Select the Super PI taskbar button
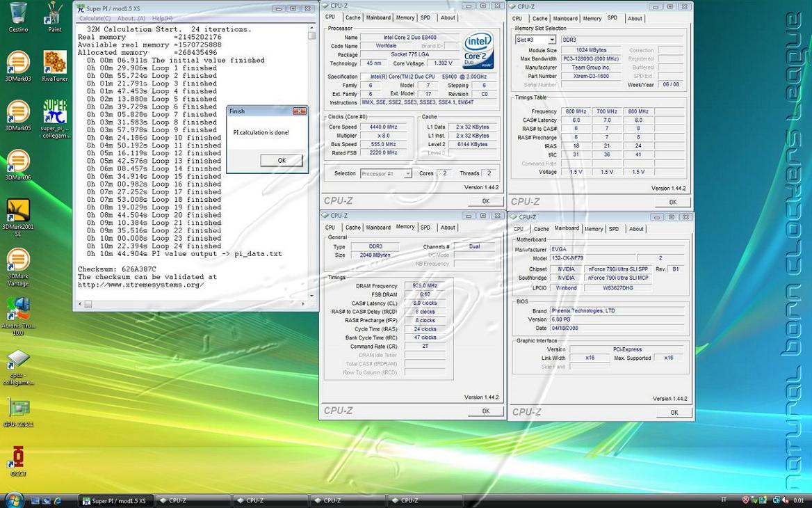This screenshot has height=508, width=812. (x=115, y=501)
